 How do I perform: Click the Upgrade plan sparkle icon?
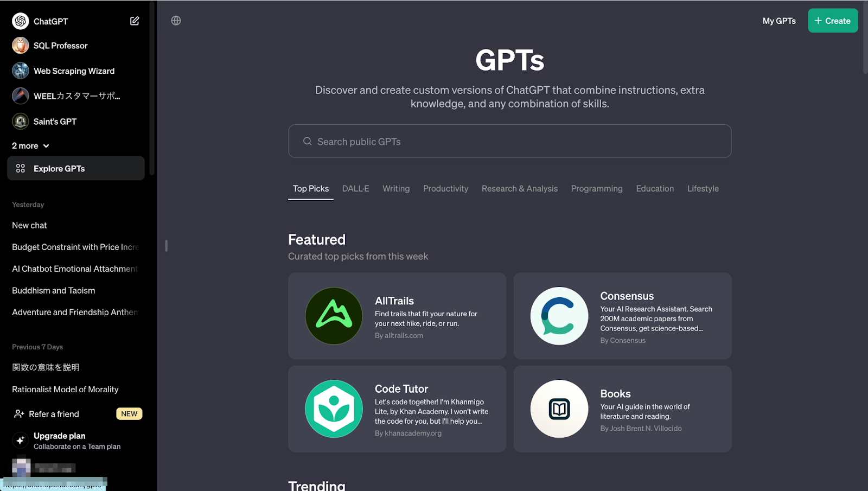coord(21,440)
